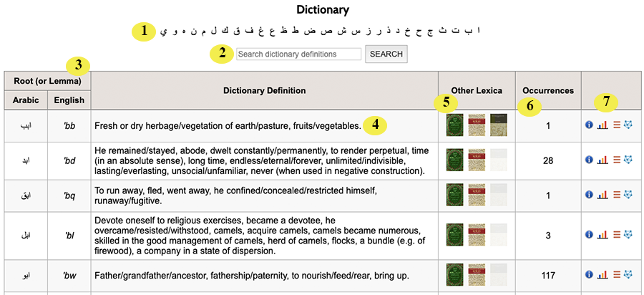Open red list icon in 'bd row
This screenshot has width=644, height=295.
pos(617,160)
